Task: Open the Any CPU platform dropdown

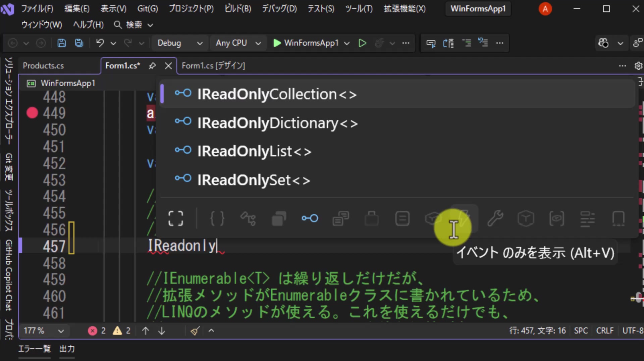Action: (238, 43)
